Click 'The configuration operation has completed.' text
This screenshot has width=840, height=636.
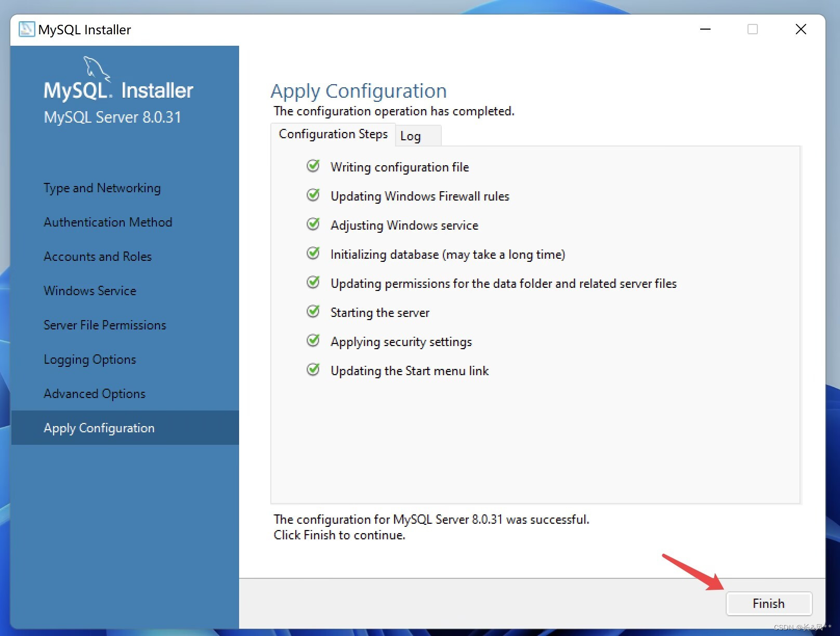(394, 111)
